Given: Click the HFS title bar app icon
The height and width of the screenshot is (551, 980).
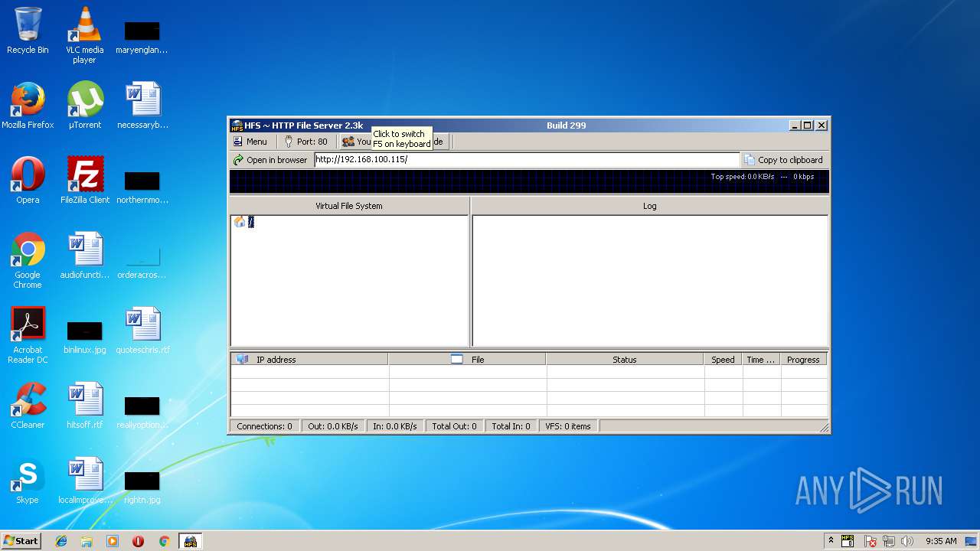Looking at the screenshot, I should (237, 126).
